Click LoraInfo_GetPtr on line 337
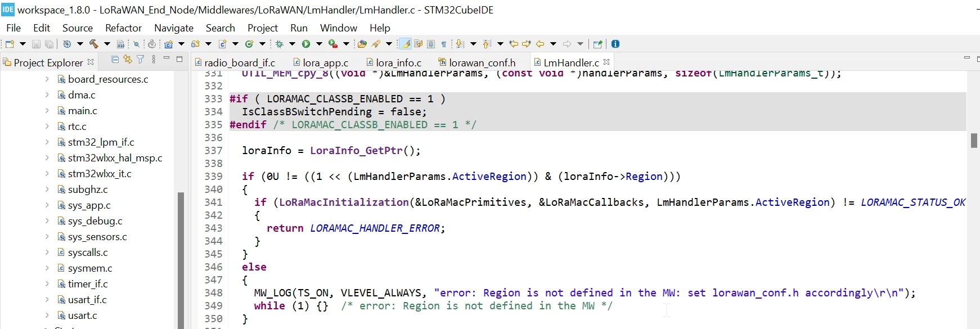This screenshot has width=980, height=329. [x=357, y=151]
